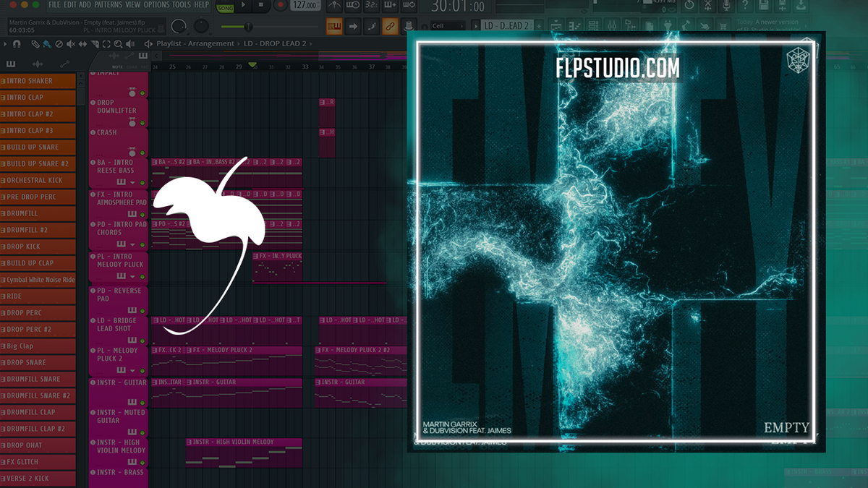Select the Zoom tool in the playlist toolbar
868x488 pixels.
[x=118, y=43]
